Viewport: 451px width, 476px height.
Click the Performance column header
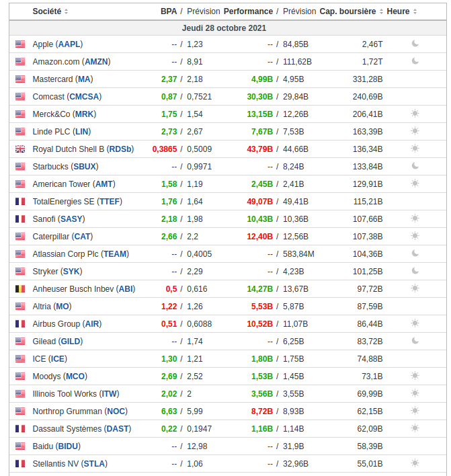[248, 11]
